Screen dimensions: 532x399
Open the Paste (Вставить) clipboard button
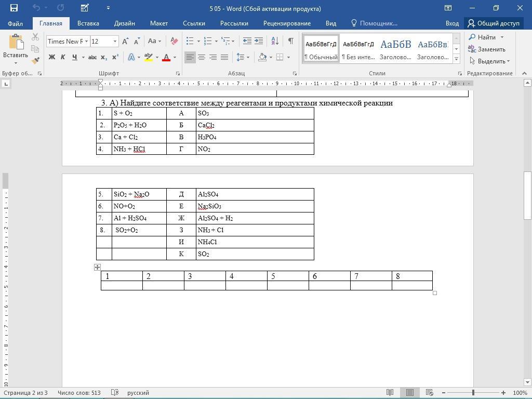[15, 49]
